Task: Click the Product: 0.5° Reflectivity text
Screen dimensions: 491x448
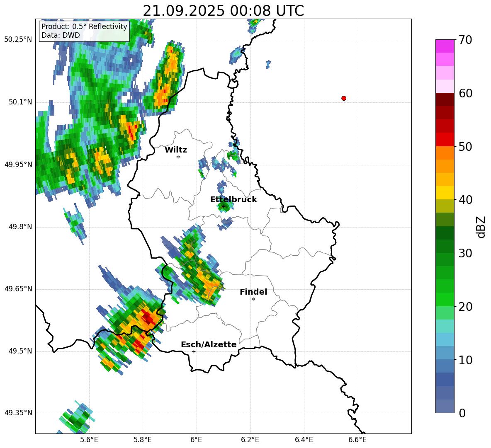Action: (84, 27)
